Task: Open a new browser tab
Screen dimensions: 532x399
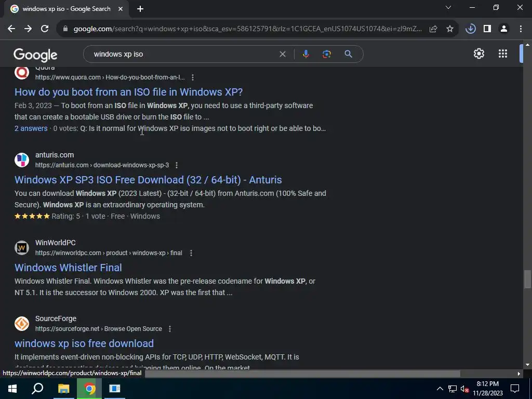Action: 140,9
